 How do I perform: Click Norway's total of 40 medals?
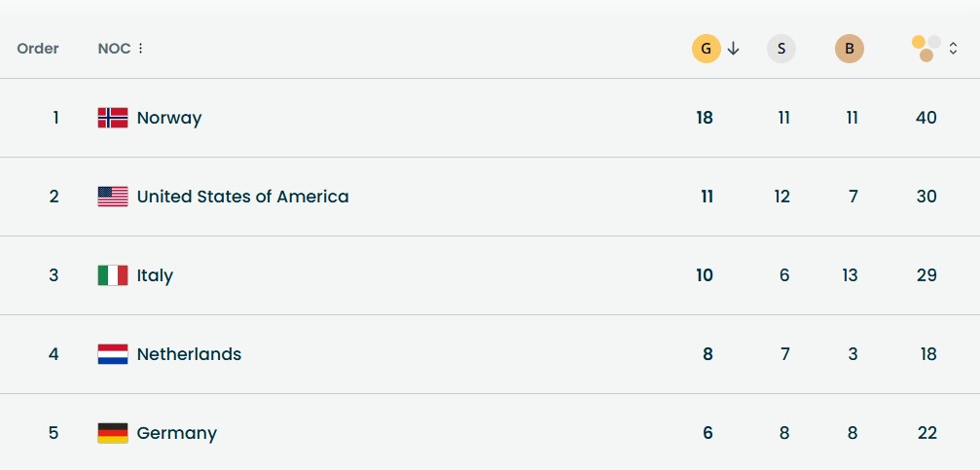[x=926, y=118]
